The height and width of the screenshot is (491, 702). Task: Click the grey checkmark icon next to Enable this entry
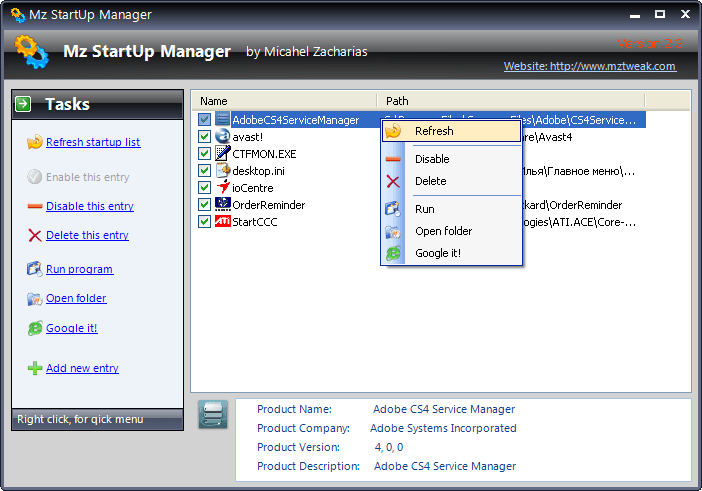(x=34, y=177)
